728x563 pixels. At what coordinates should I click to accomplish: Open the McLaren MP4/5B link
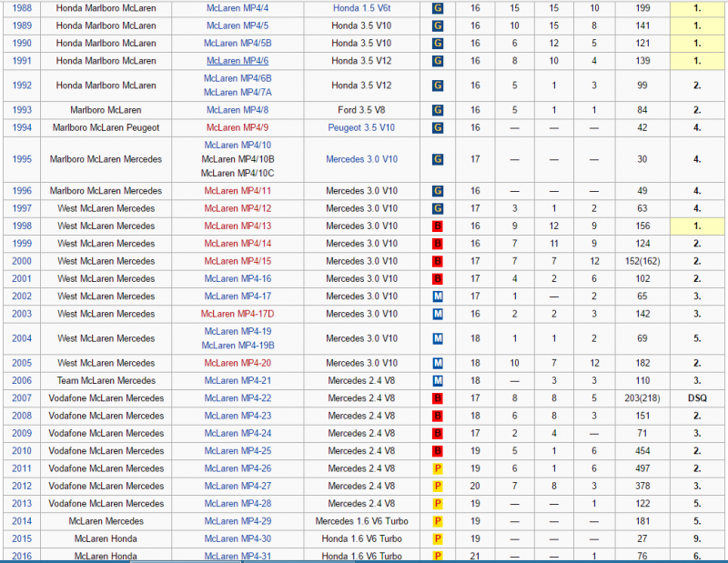pos(238,43)
